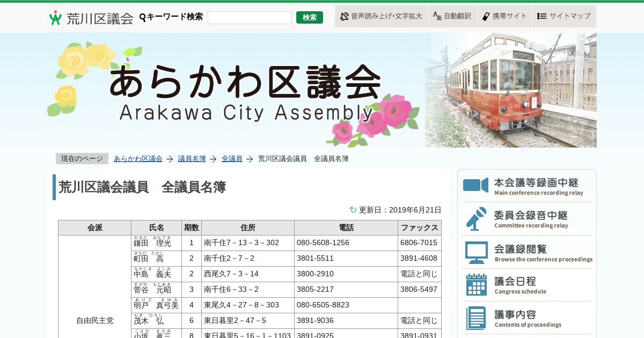The height and width of the screenshot is (338, 644).
Task: Click the 住所 column header
Action: (248, 227)
